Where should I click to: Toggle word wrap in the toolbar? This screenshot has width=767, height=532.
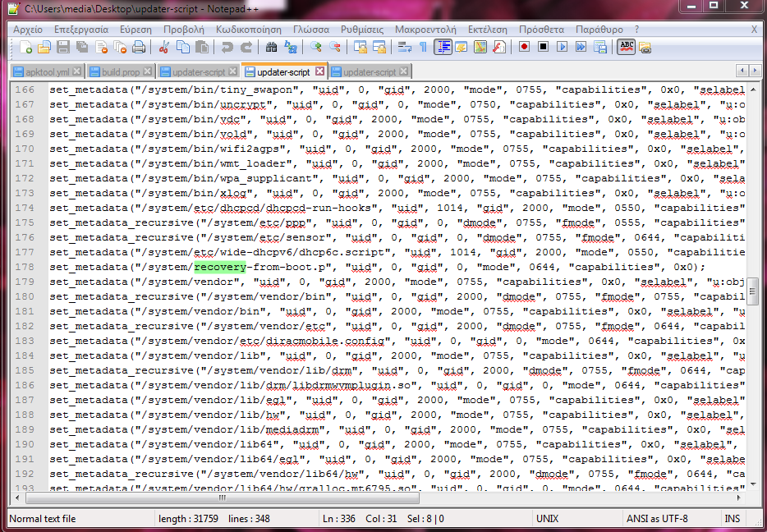(x=404, y=47)
